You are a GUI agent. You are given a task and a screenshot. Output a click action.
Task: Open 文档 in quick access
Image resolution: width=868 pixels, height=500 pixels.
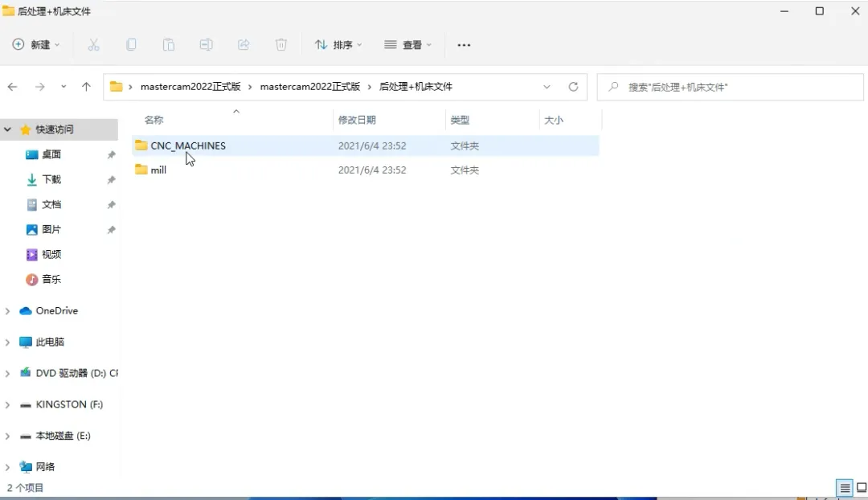click(x=51, y=204)
